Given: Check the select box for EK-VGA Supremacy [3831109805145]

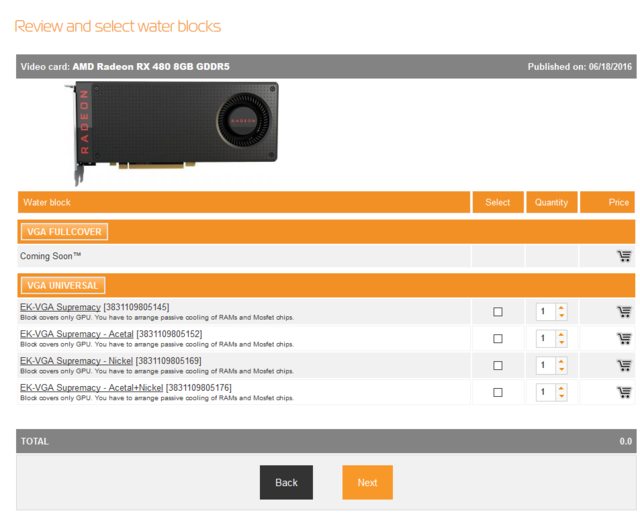Looking at the screenshot, I should (498, 312).
